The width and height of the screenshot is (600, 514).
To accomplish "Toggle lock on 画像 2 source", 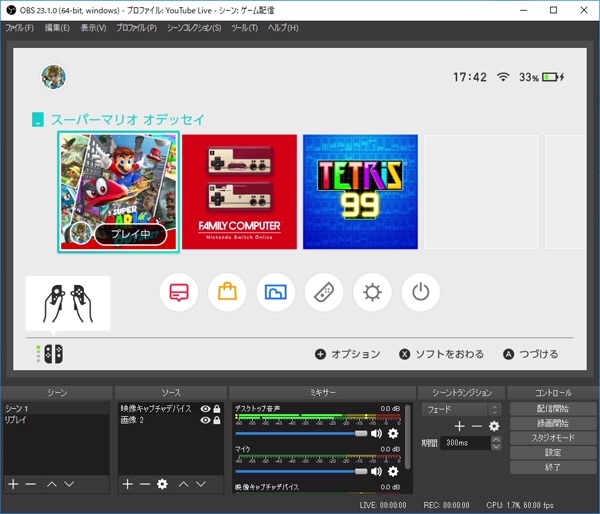I will pos(217,420).
